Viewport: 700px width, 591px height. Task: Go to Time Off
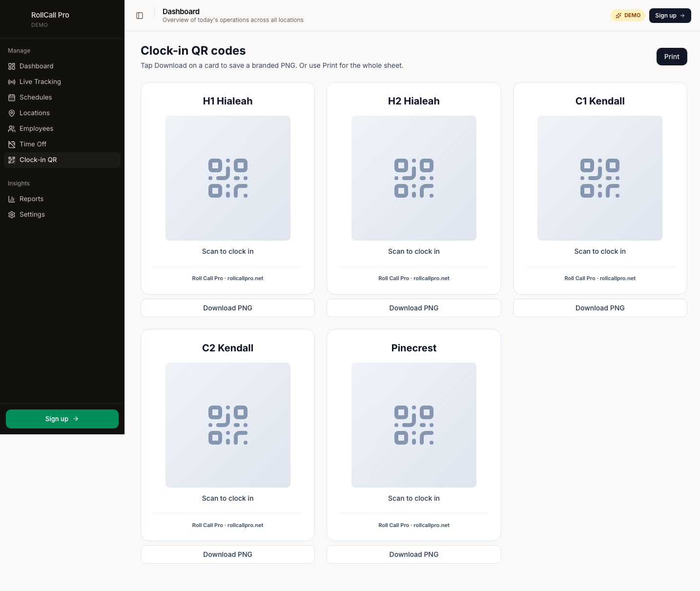(x=62, y=144)
